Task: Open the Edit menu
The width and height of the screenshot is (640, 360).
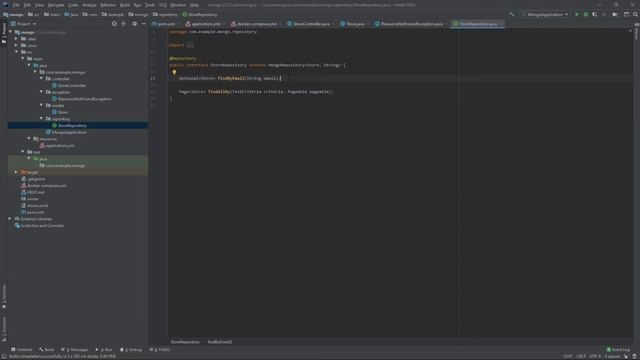Action: point(27,5)
